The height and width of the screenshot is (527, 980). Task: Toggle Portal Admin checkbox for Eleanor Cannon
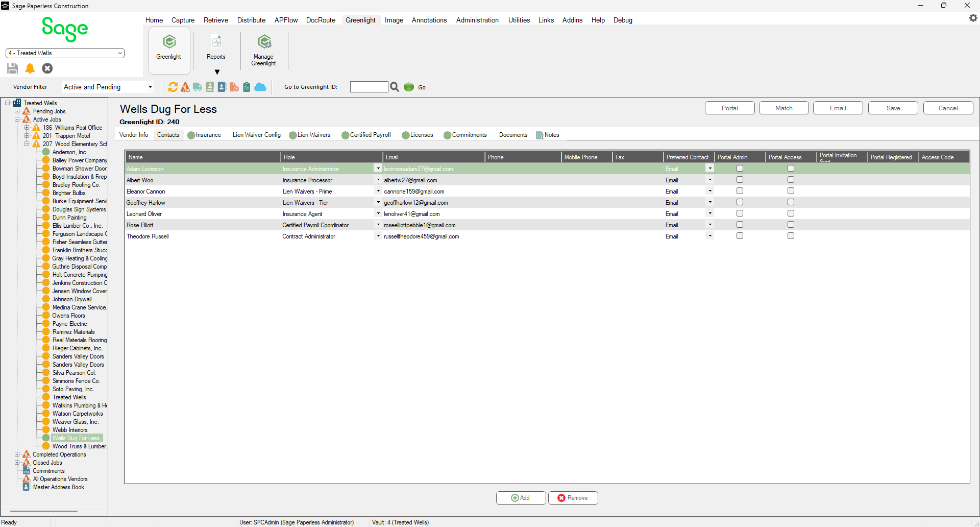[740, 191]
